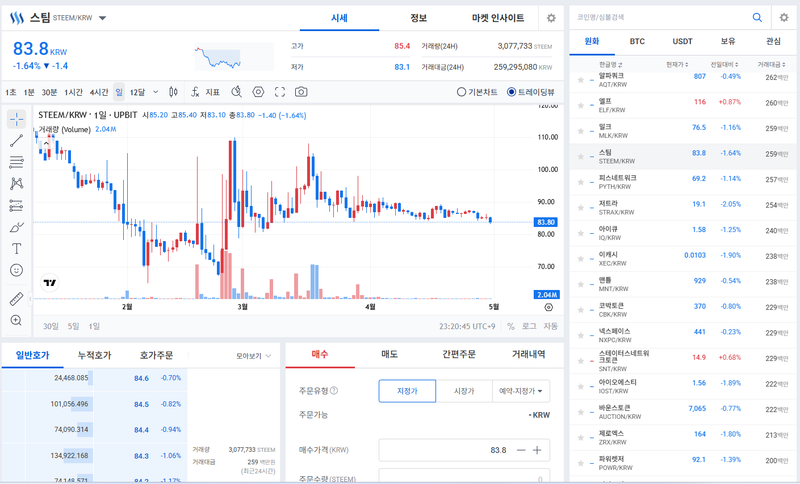Select the ruler measure tool
Viewport: 800px width, 484px height.
point(17,299)
